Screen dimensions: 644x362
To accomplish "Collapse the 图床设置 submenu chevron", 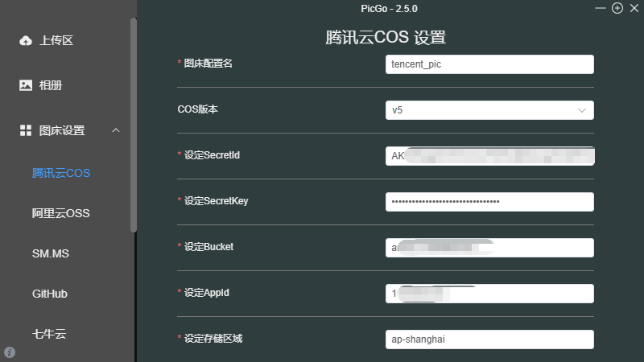I will pos(116,130).
